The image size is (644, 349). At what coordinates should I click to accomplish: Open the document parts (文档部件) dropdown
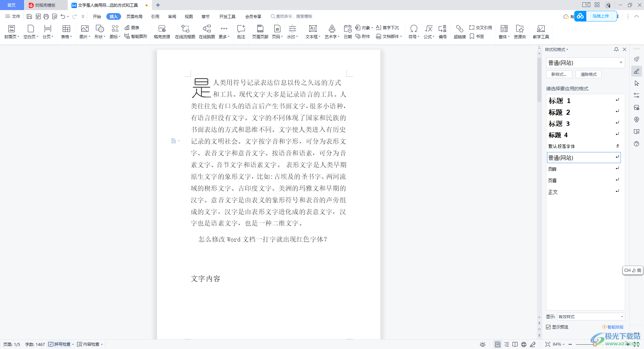coord(389,36)
